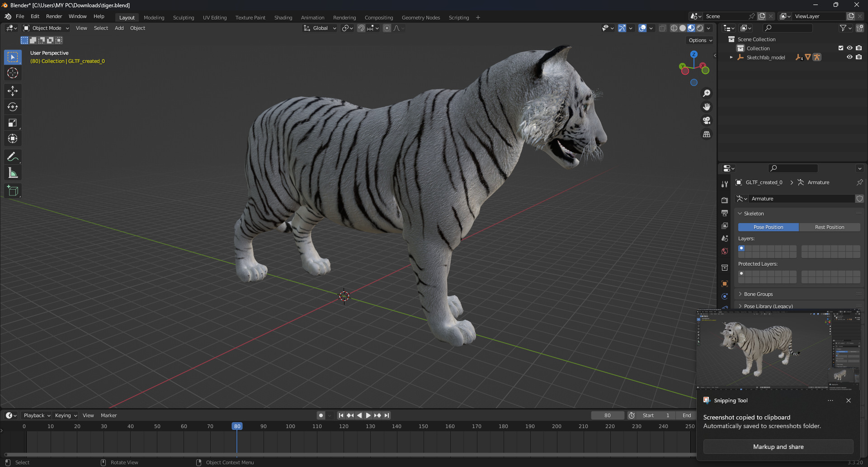Expand the Sketchfab_model tree item
The height and width of the screenshot is (467, 868).
coord(731,57)
